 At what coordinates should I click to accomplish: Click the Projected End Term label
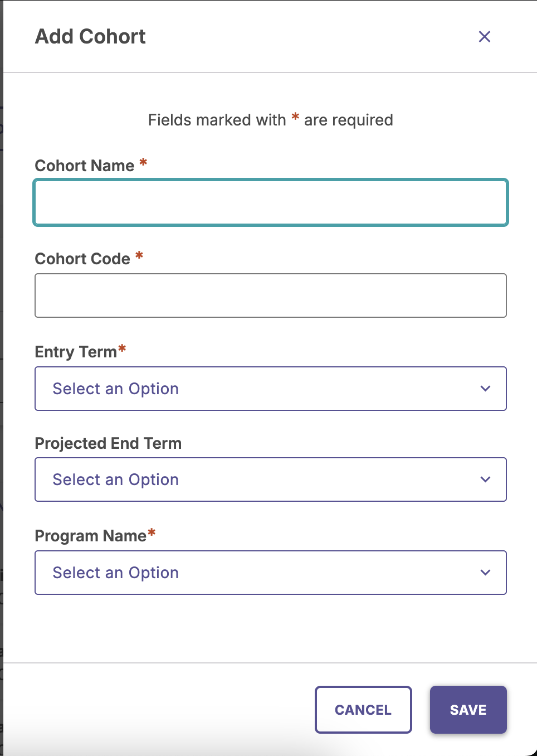[x=108, y=443]
